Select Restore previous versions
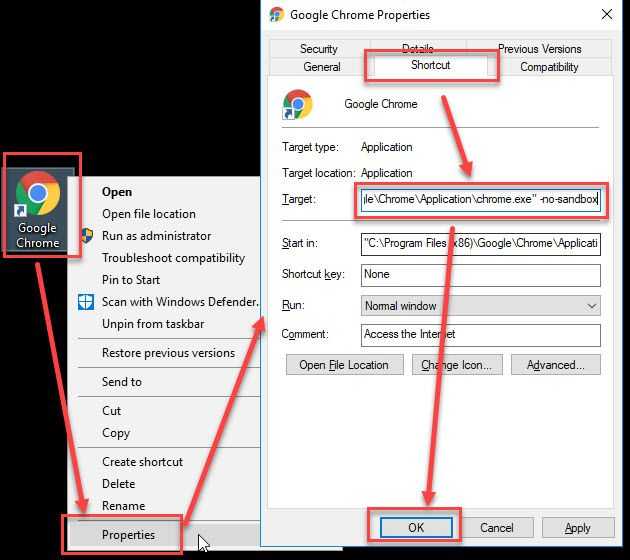This screenshot has height=560, width=630. (165, 353)
